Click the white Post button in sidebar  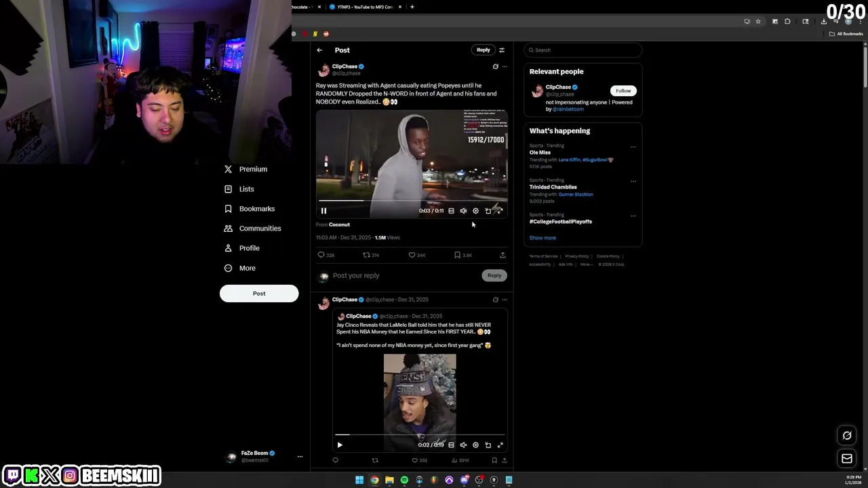259,293
